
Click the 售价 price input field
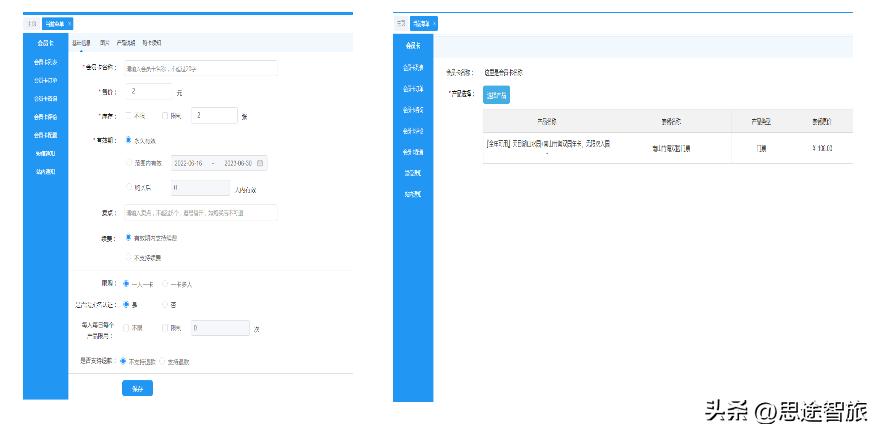147,92
